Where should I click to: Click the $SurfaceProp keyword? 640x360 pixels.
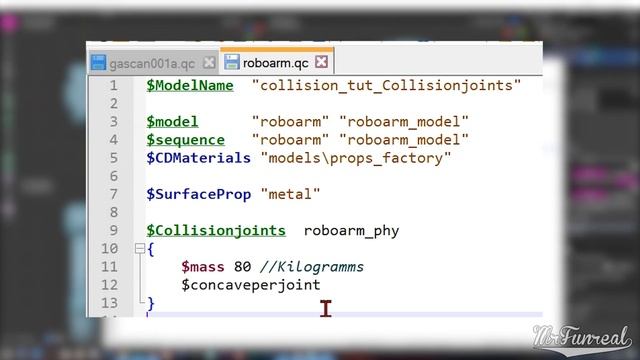[198, 194]
